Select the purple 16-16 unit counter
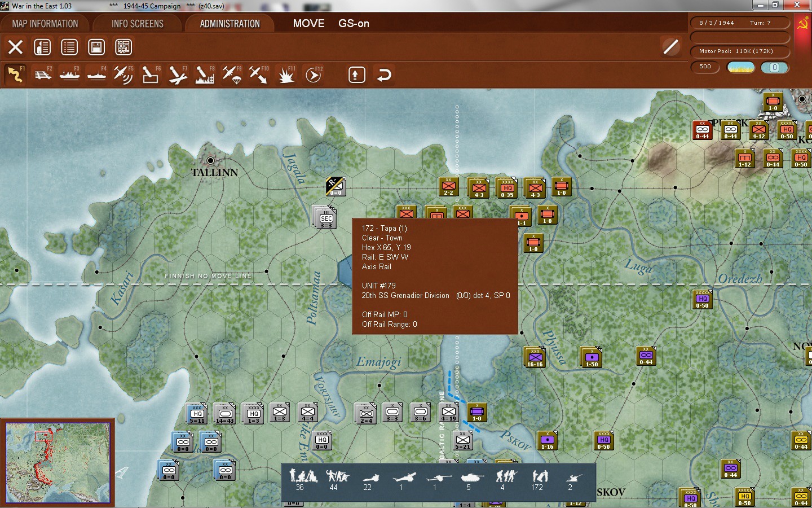The width and height of the screenshot is (812, 508). coord(535,358)
